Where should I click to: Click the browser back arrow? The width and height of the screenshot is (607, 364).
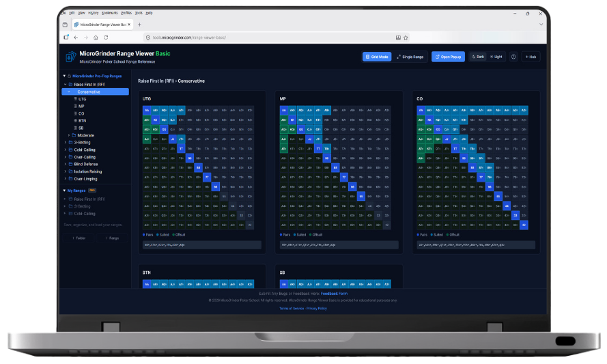[x=76, y=38]
